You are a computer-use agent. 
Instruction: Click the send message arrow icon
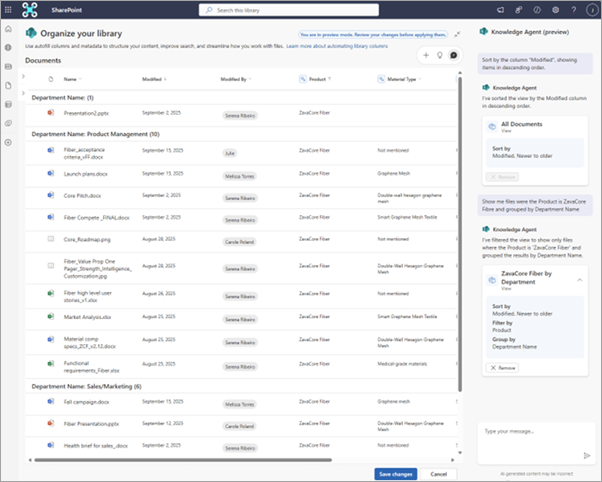(587, 455)
